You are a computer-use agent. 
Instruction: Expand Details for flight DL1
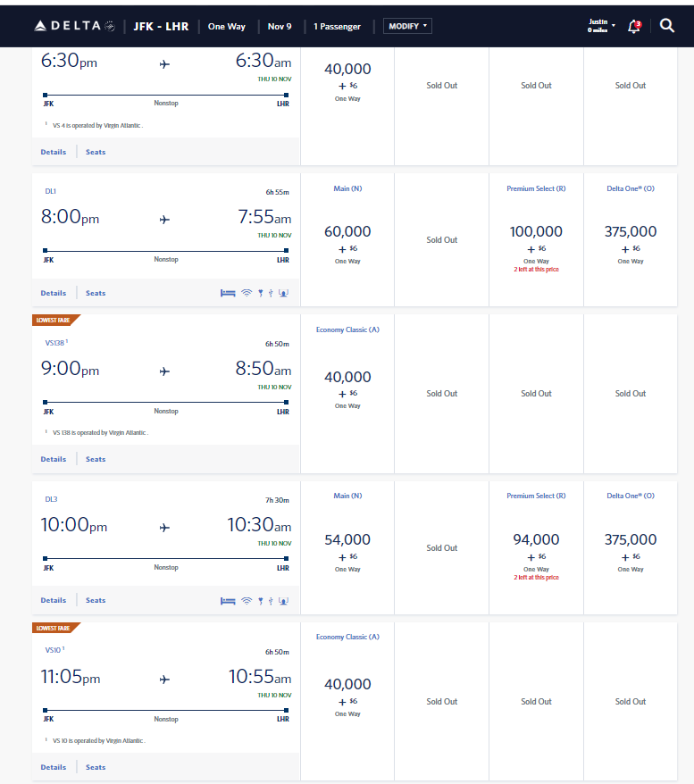pyautogui.click(x=53, y=293)
